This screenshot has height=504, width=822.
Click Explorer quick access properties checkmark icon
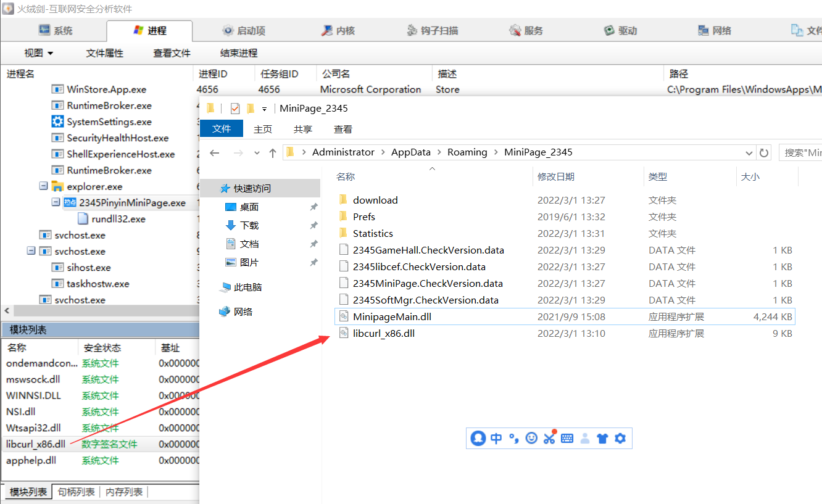click(235, 109)
